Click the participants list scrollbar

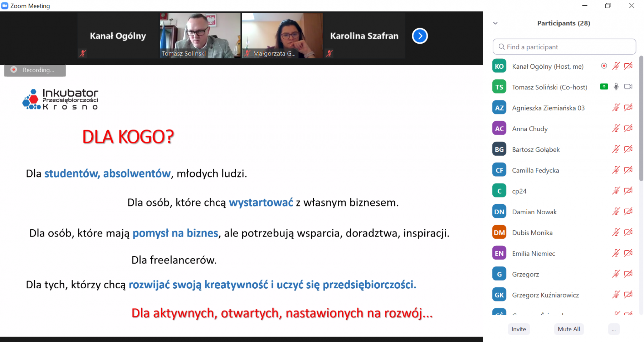641,118
